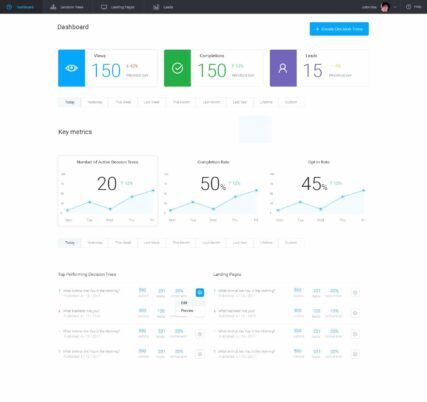
Task: Open options for the first Landing Pages row
Action: pyautogui.click(x=355, y=293)
